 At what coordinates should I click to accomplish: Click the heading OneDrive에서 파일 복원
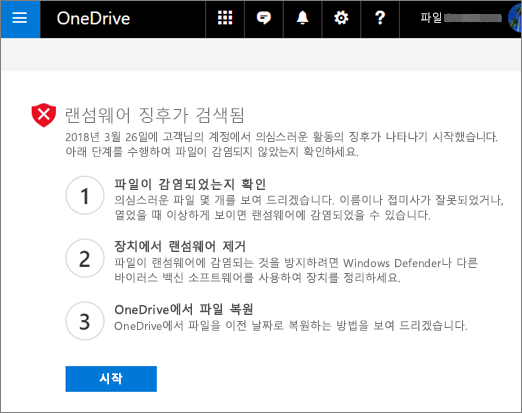pyautogui.click(x=184, y=309)
